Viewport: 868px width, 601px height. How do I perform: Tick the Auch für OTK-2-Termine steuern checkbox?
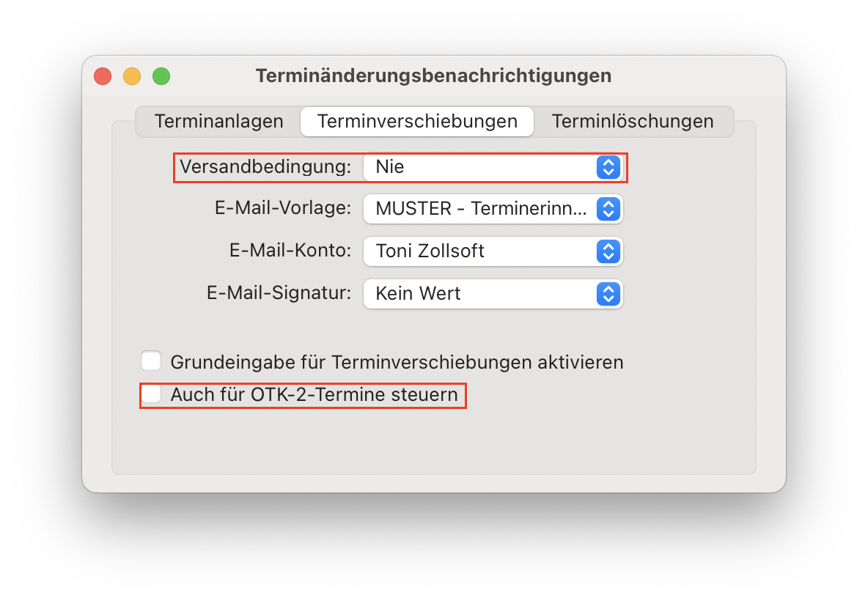tap(150, 394)
